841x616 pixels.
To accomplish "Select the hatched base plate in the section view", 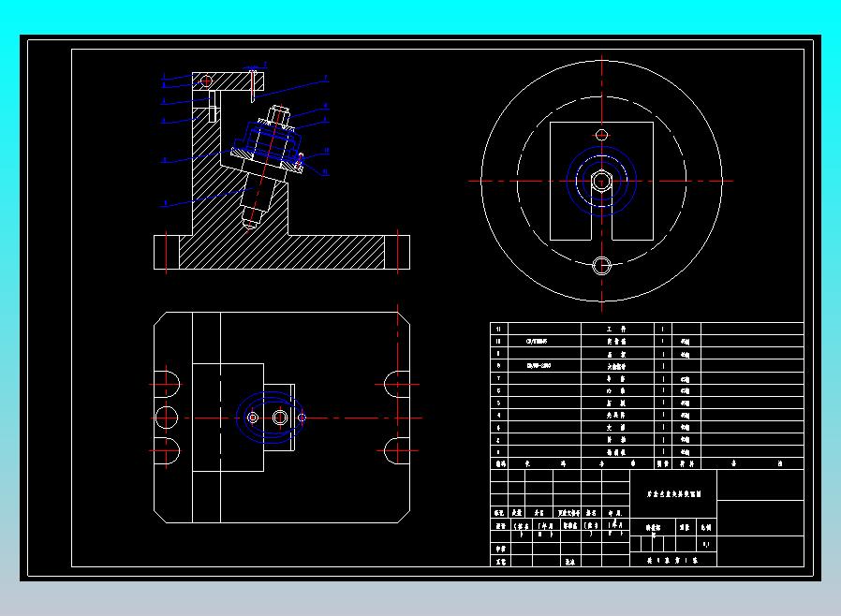I will tap(282, 252).
